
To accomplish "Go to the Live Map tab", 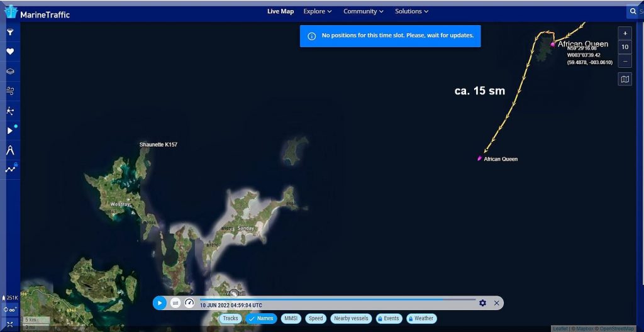I will pos(280,11).
